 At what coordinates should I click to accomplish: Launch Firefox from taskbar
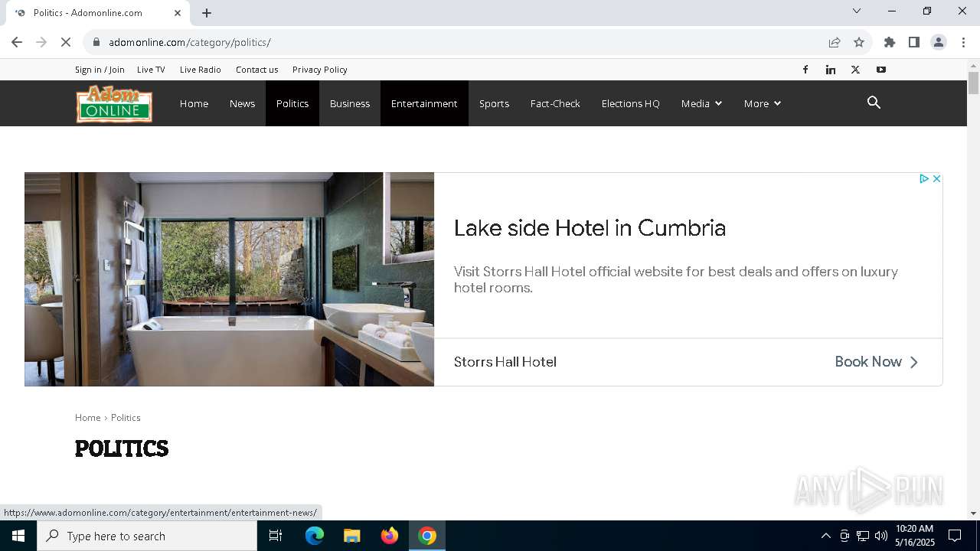point(390,536)
